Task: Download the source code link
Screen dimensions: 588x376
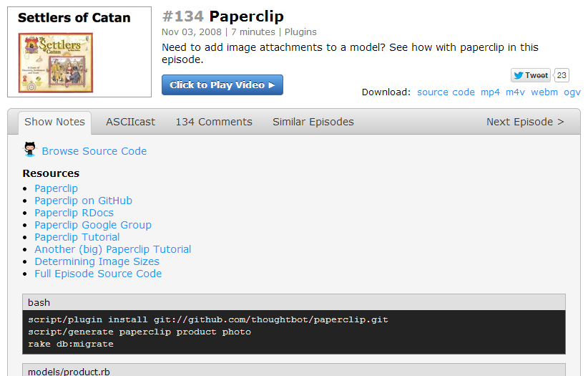Action: [446, 92]
